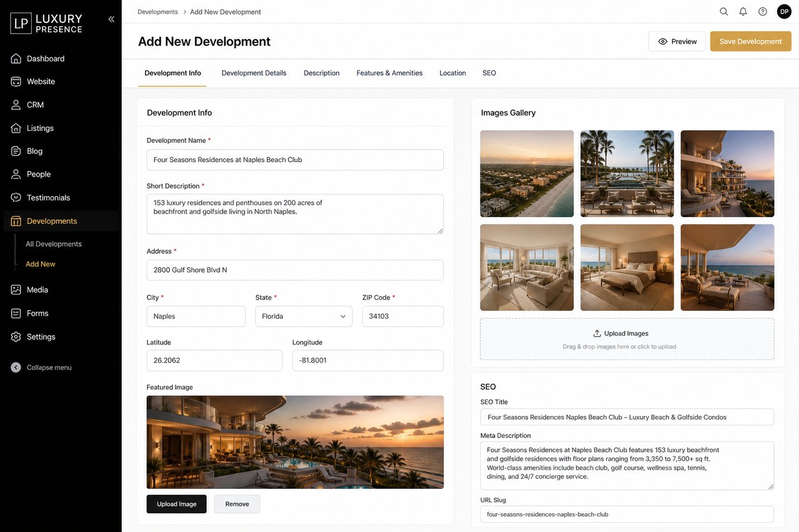Click the Media image icon
The width and height of the screenshot is (799, 532).
click(16, 290)
